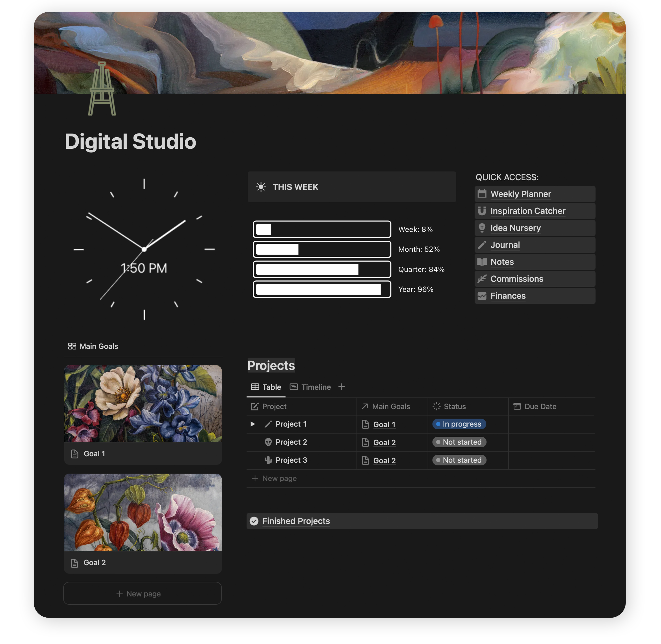Add a new page in Main Goals gallery
Image resolution: width=661 pixels, height=644 pixels.
[x=142, y=593]
